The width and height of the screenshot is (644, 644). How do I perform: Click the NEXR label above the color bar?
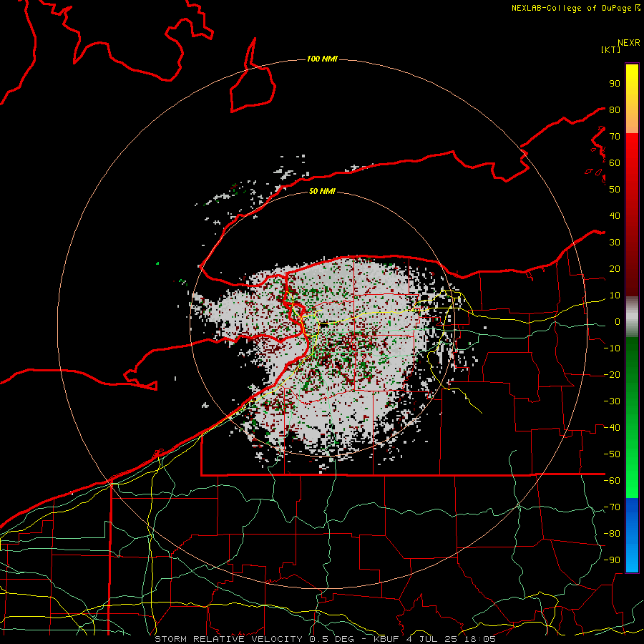[x=628, y=43]
